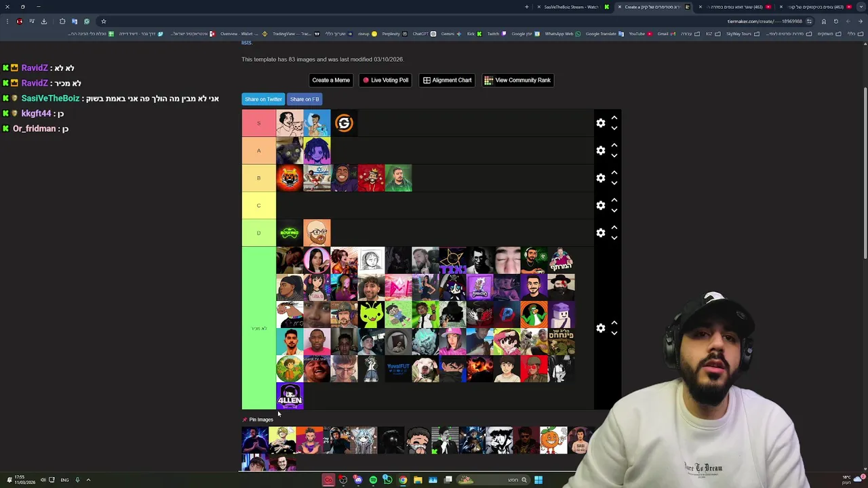Viewport: 868px width, 488px height.
Task: Select the YuvalFUT image
Action: coord(398,369)
